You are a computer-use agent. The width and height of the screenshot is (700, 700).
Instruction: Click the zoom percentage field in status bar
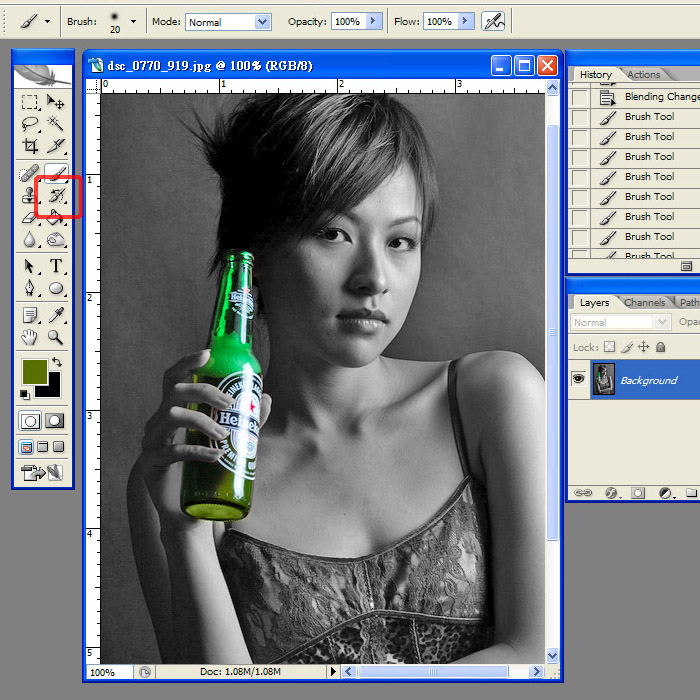(102, 672)
